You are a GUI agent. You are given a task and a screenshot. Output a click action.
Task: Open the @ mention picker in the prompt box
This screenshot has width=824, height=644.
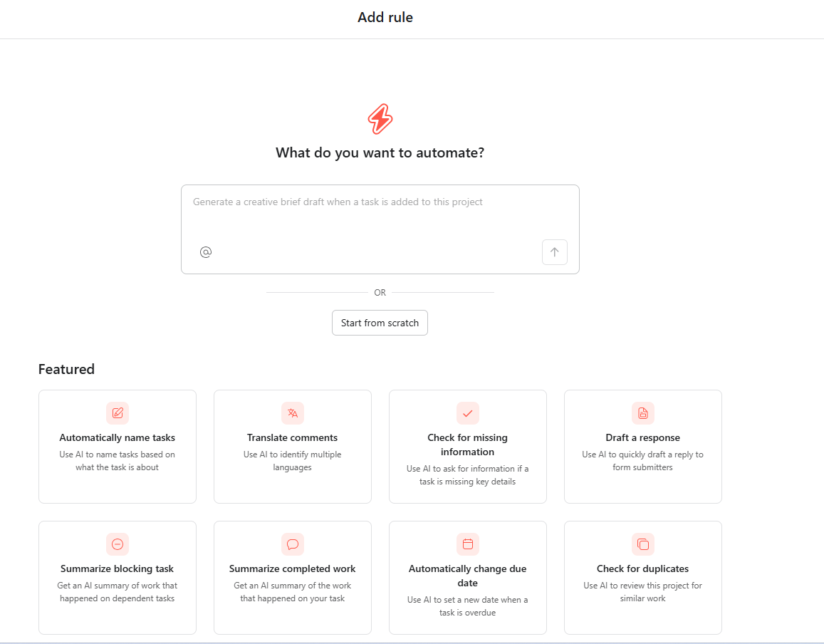[x=206, y=252]
